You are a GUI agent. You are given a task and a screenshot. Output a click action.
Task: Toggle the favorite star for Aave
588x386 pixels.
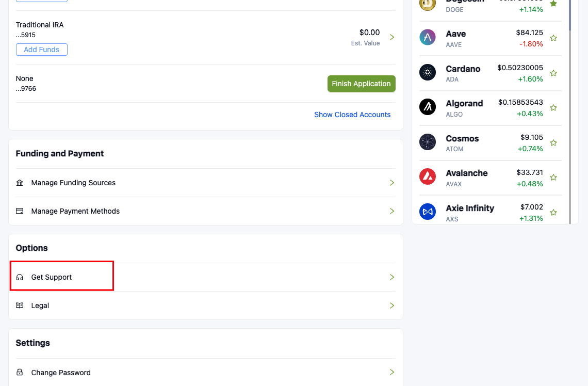pos(553,38)
